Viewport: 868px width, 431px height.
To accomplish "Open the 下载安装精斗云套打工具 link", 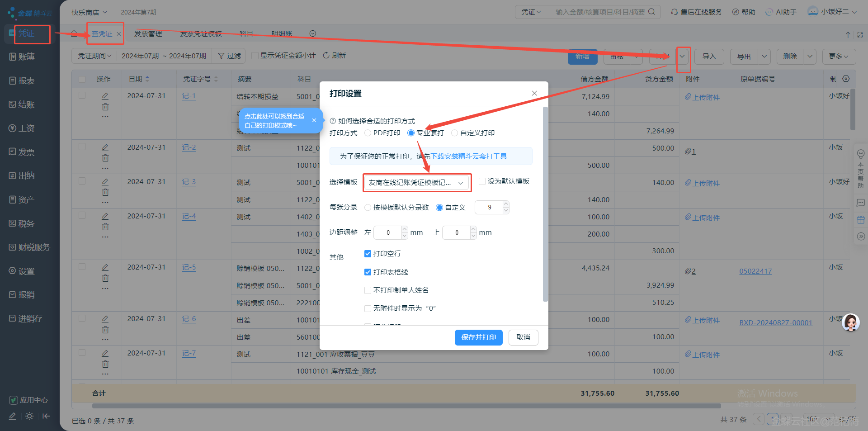I will pyautogui.click(x=469, y=156).
